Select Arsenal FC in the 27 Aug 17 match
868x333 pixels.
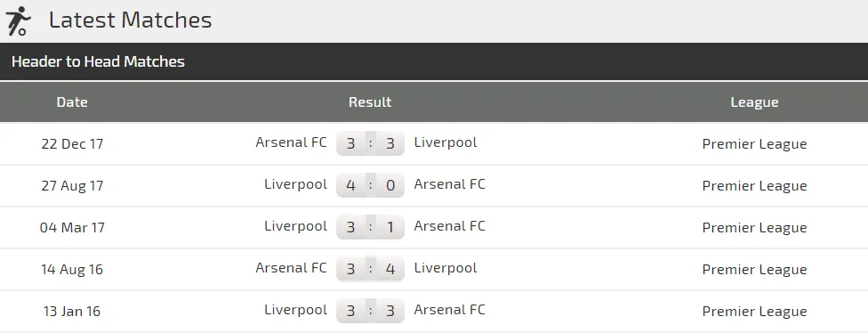pyautogui.click(x=449, y=184)
